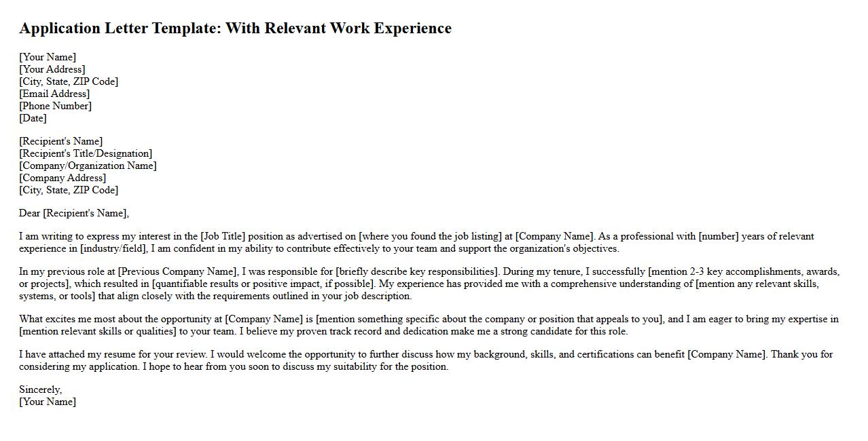Viewport: 868px width, 441px height.
Task: Click the [Date] placeholder
Action: pos(33,118)
